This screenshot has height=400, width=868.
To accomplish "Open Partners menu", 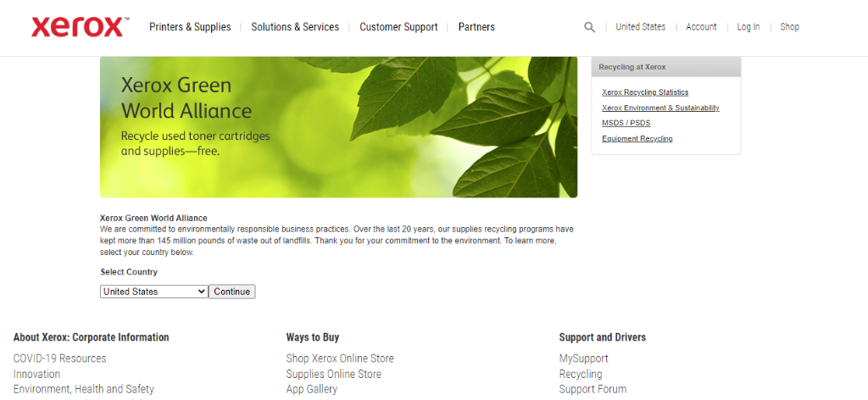I will point(476,27).
